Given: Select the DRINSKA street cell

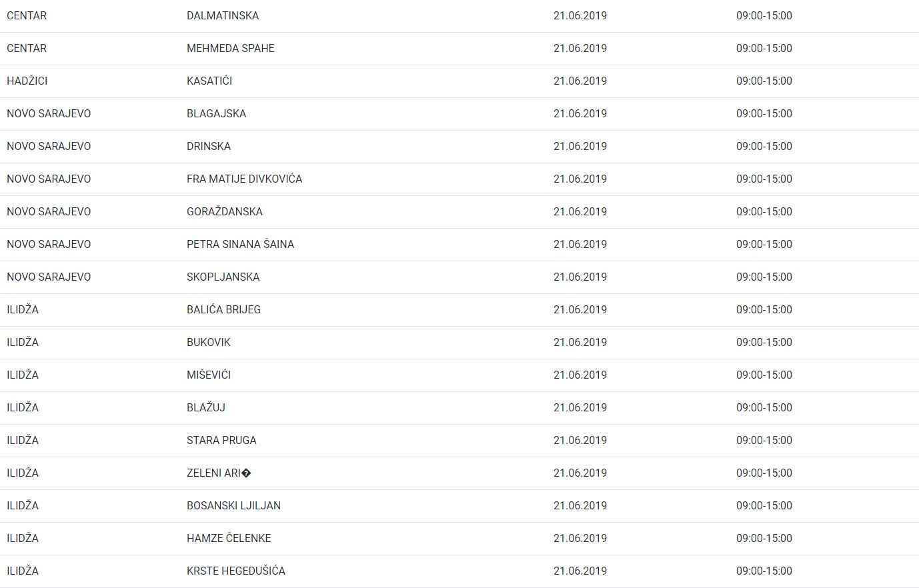Looking at the screenshot, I should click(x=209, y=146).
